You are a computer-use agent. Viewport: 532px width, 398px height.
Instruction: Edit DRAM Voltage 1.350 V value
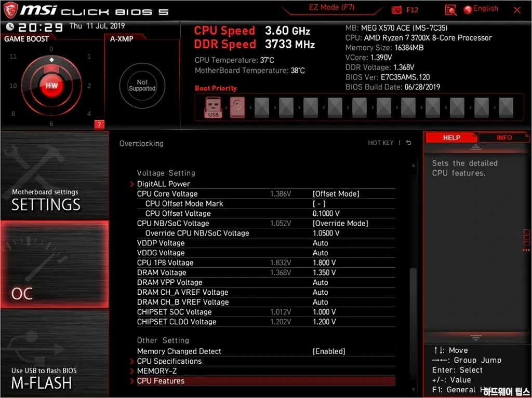pyautogui.click(x=324, y=272)
